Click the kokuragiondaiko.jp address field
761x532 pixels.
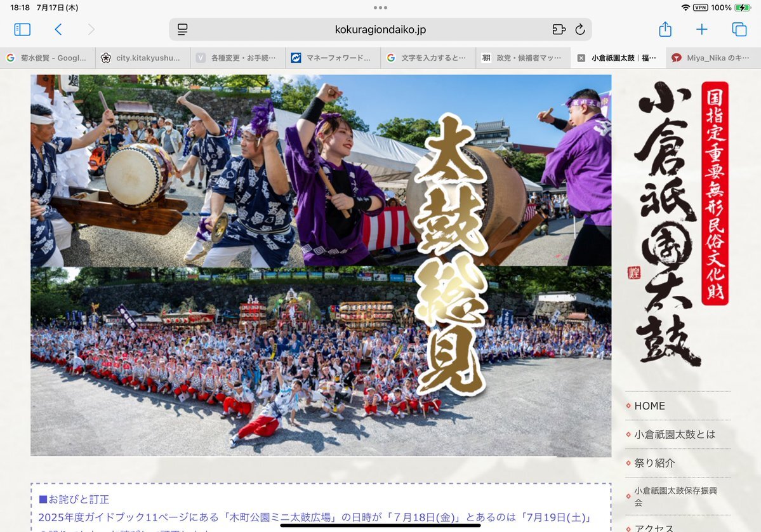coord(381,30)
